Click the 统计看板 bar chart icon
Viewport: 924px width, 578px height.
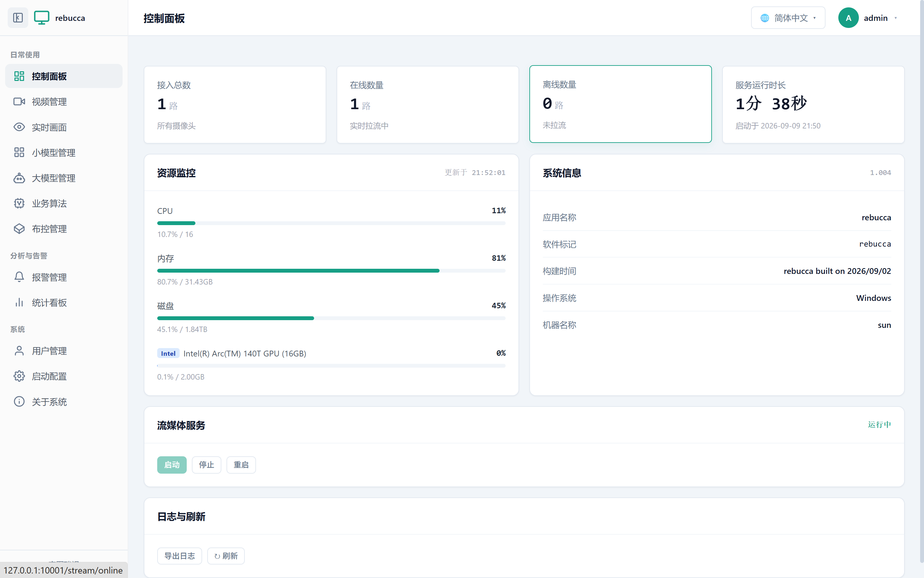19,302
